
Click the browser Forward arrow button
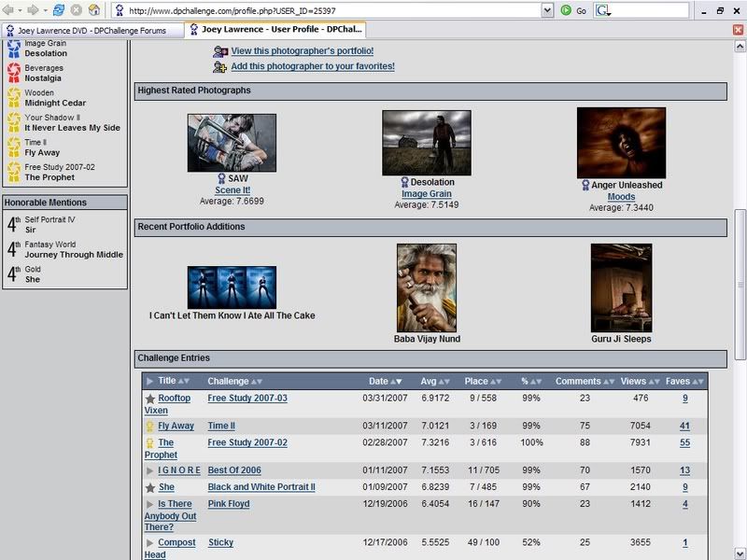click(x=33, y=10)
